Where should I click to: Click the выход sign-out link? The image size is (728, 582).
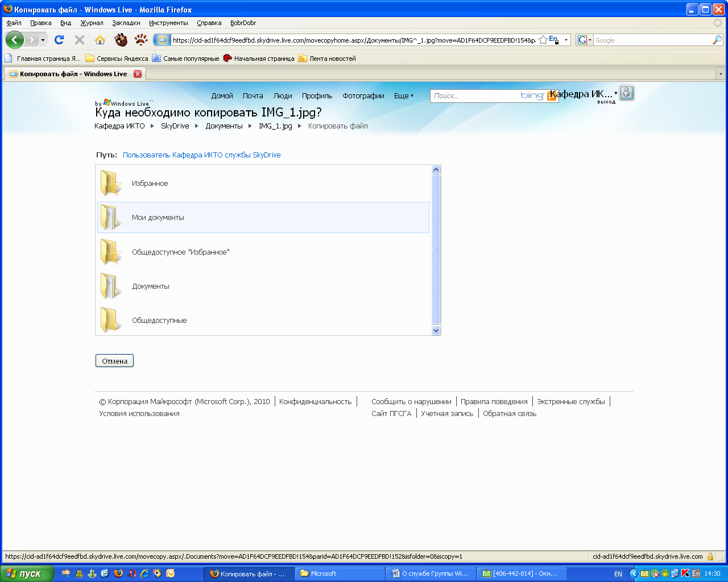pyautogui.click(x=606, y=102)
